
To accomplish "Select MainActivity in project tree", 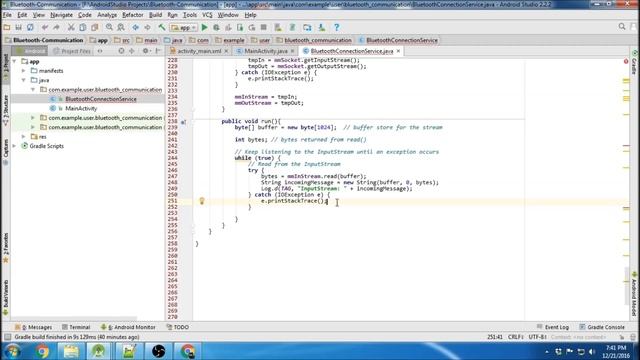I will 81,108.
